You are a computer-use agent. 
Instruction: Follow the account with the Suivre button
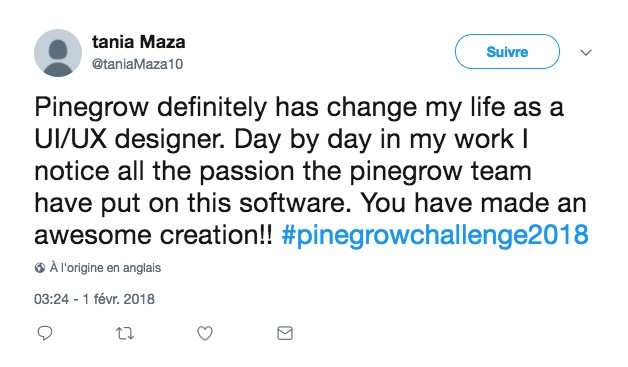pos(507,52)
